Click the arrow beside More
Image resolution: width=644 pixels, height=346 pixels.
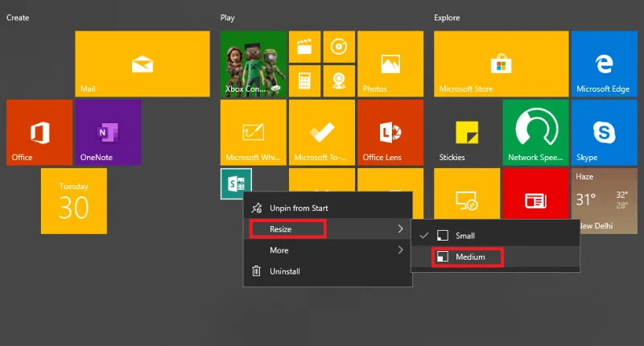tap(400, 250)
